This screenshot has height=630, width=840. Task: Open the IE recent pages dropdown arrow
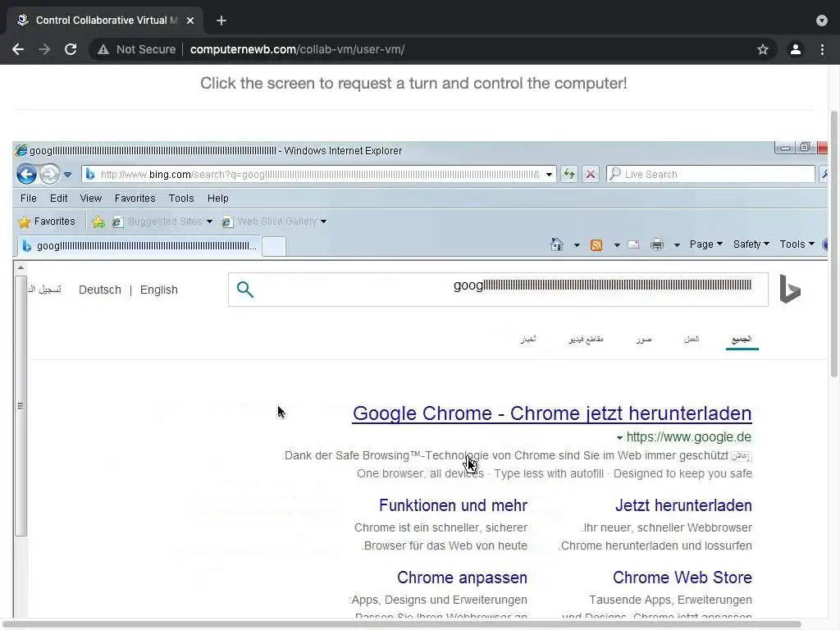point(67,175)
